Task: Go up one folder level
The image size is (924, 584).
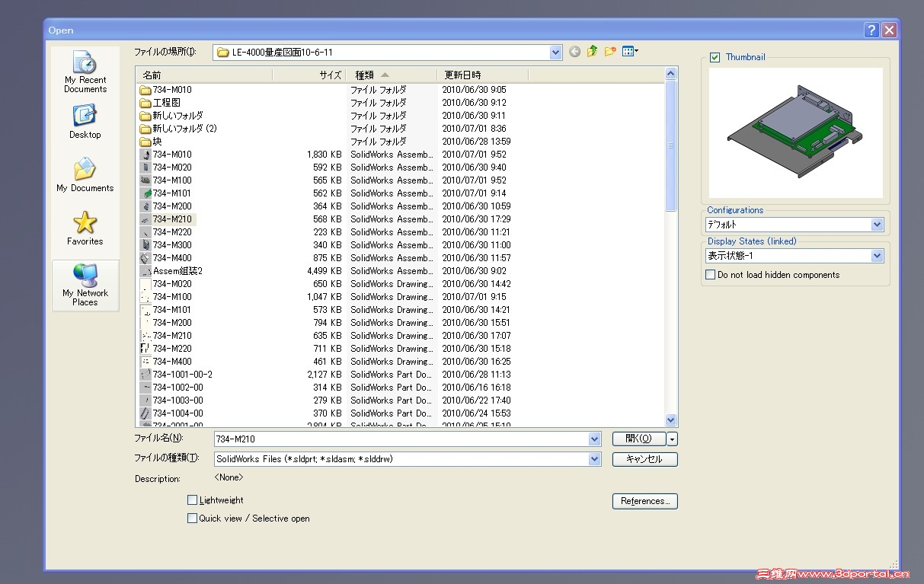Action: [x=593, y=52]
